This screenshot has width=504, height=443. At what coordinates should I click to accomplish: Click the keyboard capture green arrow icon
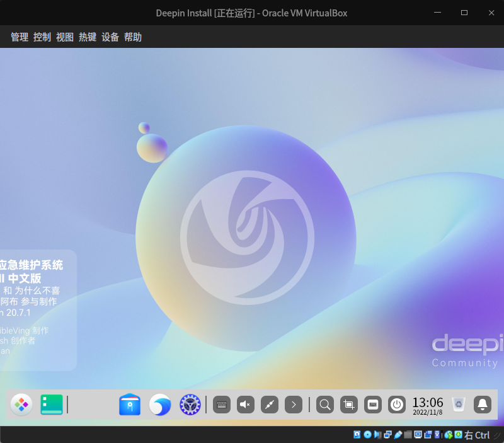(x=459, y=435)
